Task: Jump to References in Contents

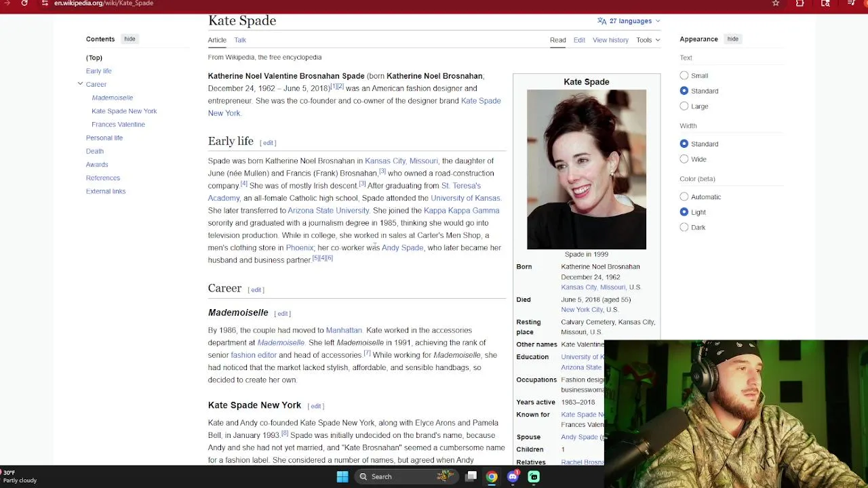Action: pyautogui.click(x=103, y=178)
